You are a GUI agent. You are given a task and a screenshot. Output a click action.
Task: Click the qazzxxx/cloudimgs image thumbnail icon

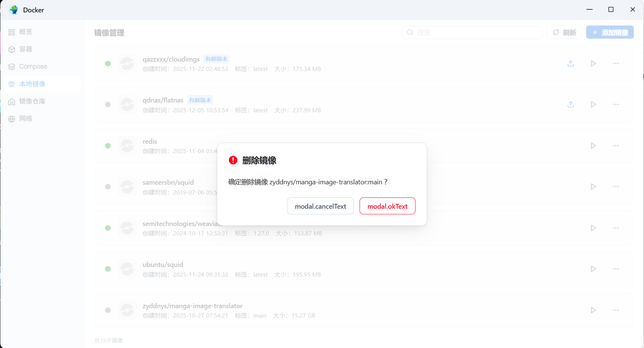click(x=127, y=63)
